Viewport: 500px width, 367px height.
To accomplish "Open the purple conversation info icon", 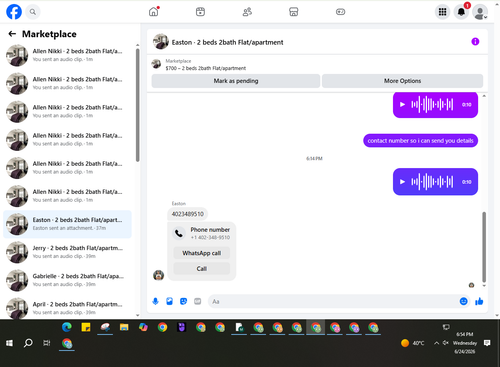I will 475,42.
